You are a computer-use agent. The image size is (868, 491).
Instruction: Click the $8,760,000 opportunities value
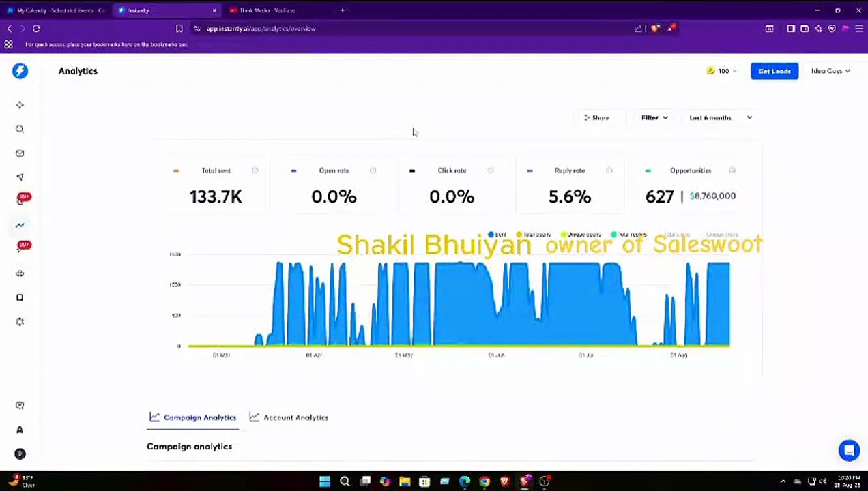point(712,196)
